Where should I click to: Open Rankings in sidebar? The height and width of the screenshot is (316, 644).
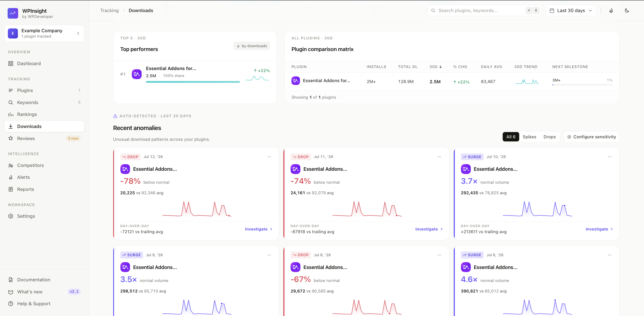tap(44, 114)
